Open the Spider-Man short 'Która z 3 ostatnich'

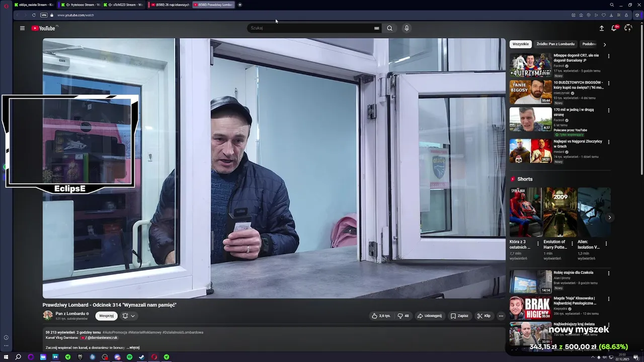click(526, 212)
